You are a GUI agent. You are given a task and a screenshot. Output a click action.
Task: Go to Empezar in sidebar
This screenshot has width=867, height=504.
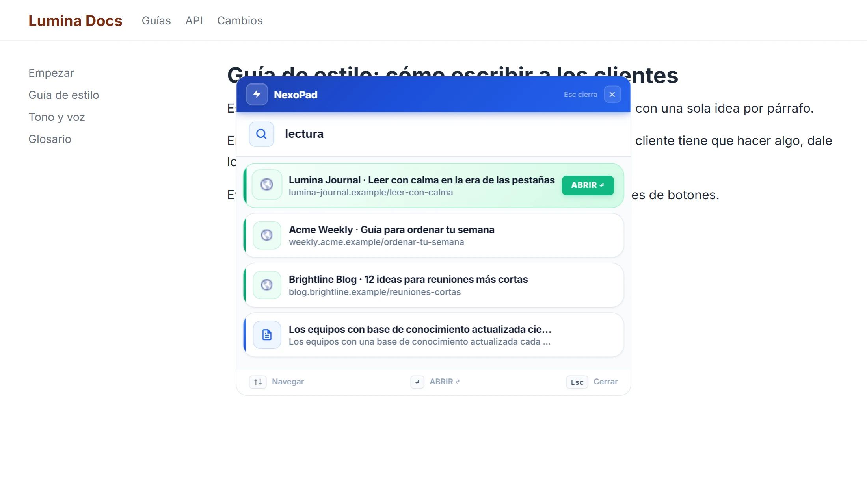pos(51,73)
